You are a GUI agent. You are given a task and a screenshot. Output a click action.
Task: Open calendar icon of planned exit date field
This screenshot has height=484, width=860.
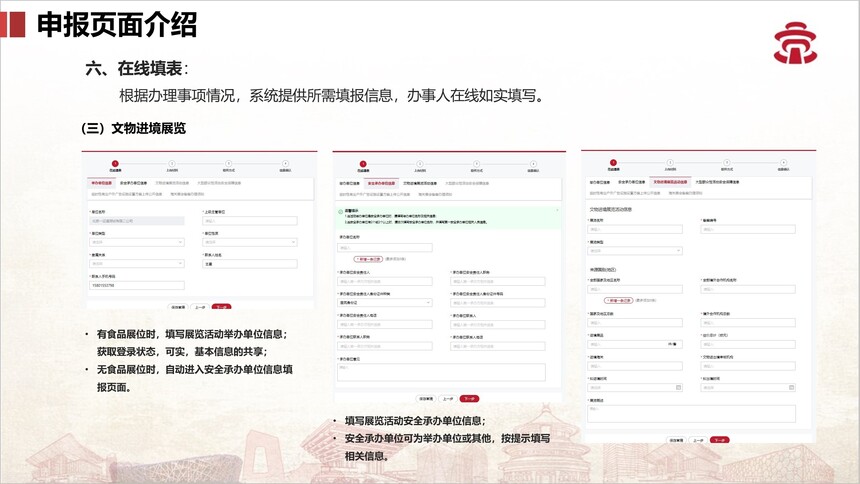pos(791,387)
